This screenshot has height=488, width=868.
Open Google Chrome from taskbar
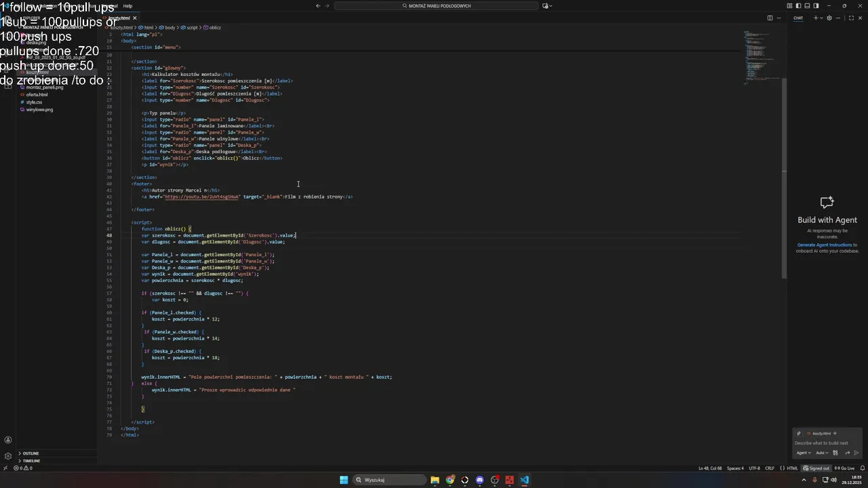coord(450,480)
